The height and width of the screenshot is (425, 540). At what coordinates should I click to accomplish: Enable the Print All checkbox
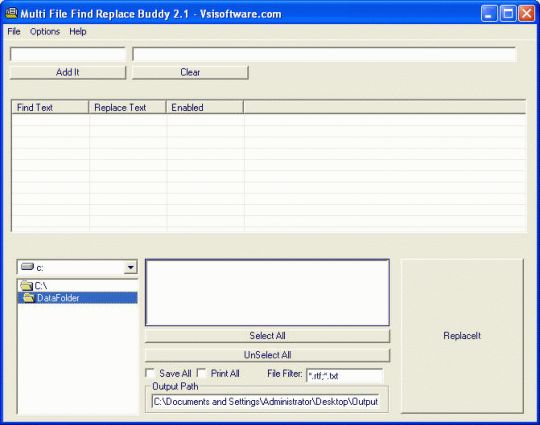pos(201,373)
